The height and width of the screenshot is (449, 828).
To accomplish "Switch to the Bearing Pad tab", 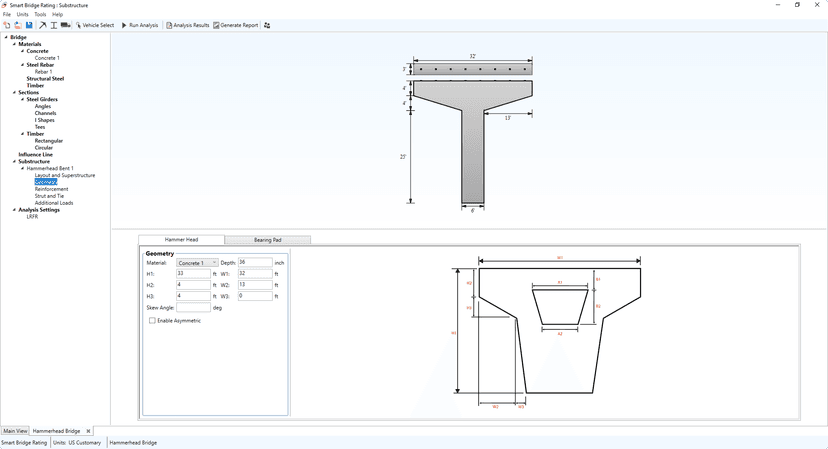I will [267, 240].
